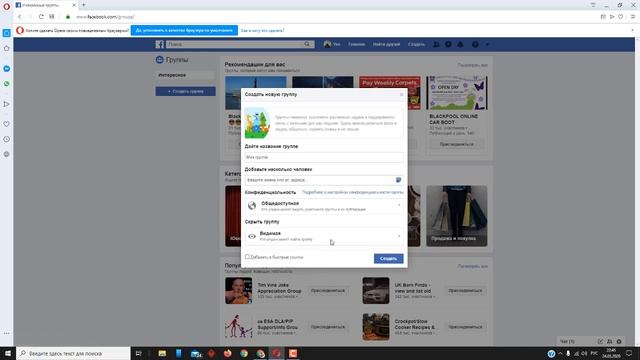
Task: Expand Facebook account dropdown arrow
Action: 487,44
